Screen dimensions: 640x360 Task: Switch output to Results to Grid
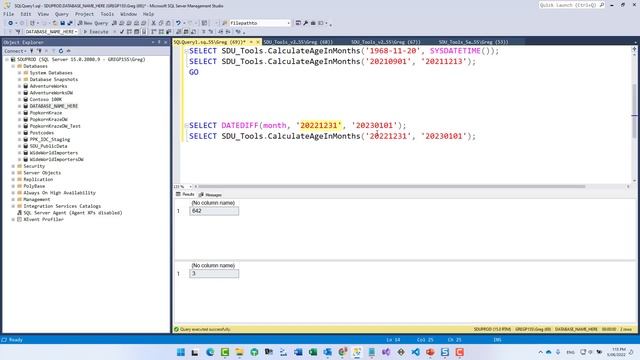click(186, 31)
